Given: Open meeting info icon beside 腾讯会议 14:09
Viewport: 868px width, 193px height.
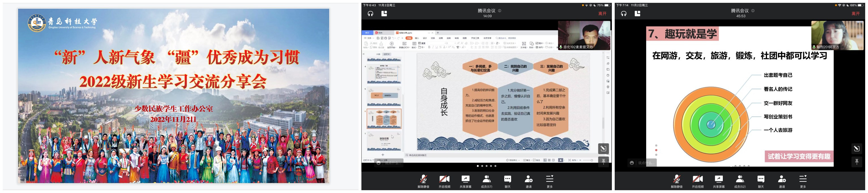Looking at the screenshot, I should point(500,11).
